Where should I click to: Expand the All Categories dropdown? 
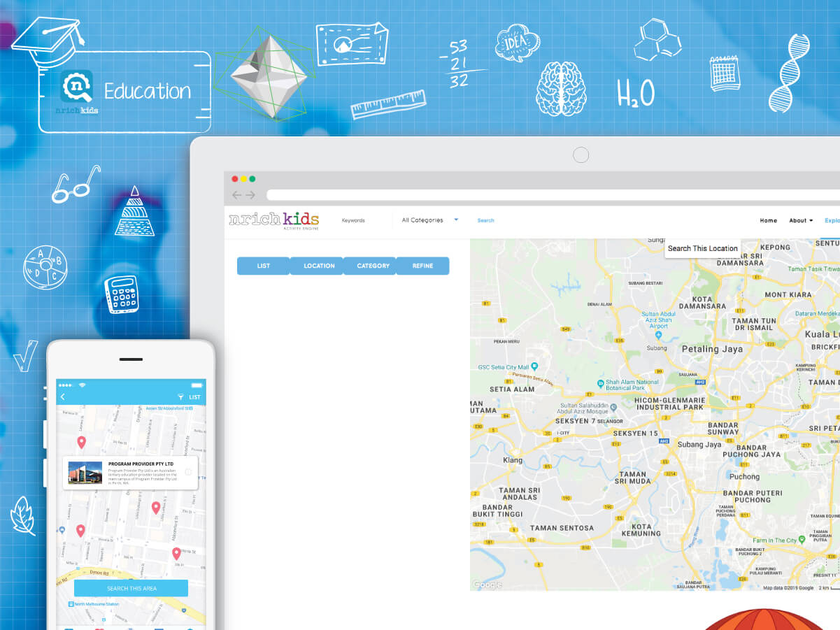point(429,220)
